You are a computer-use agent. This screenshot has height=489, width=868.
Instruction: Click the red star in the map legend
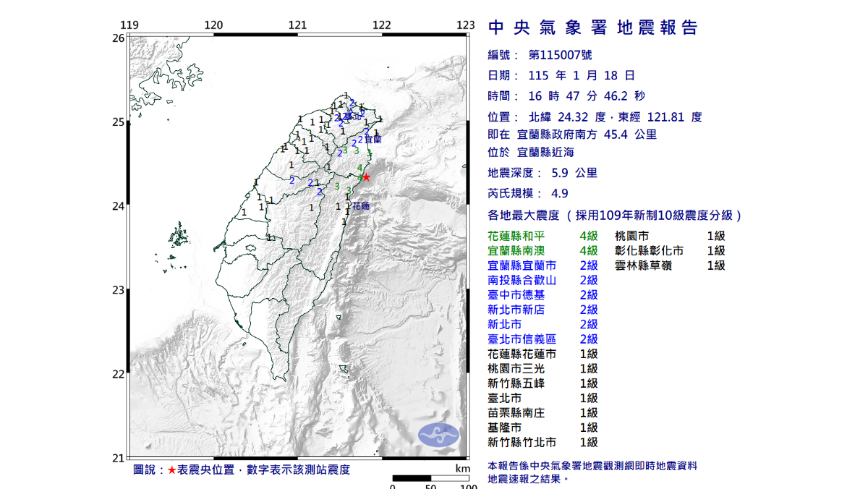171,470
